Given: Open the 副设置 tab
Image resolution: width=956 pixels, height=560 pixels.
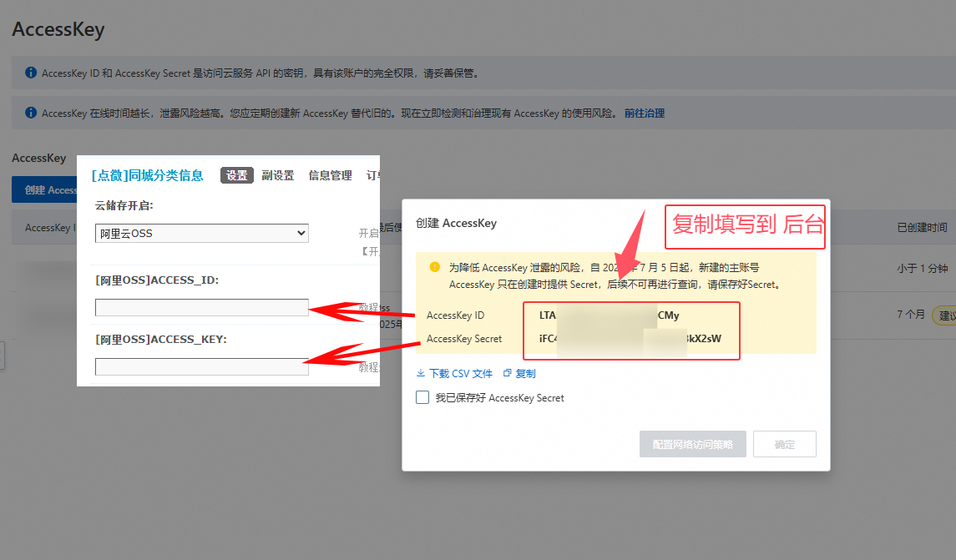Looking at the screenshot, I should coord(277,175).
